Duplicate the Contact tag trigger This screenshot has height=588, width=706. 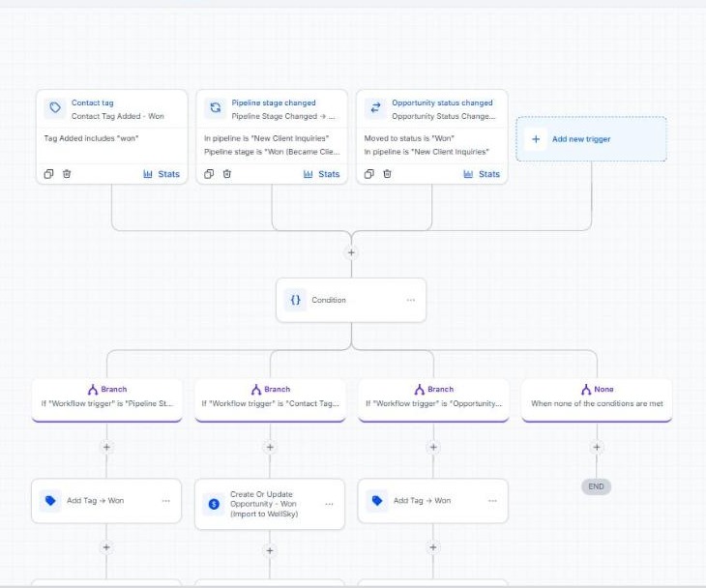(x=48, y=174)
